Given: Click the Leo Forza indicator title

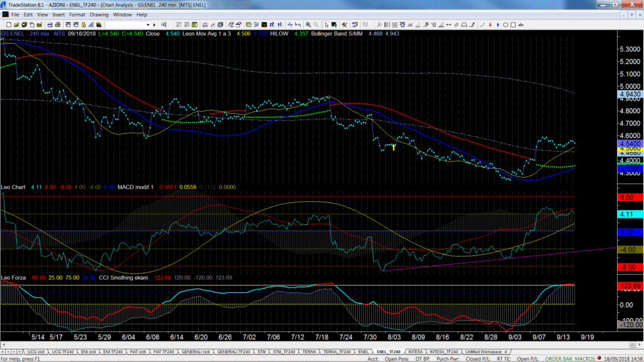Looking at the screenshot, I should 13,278.
